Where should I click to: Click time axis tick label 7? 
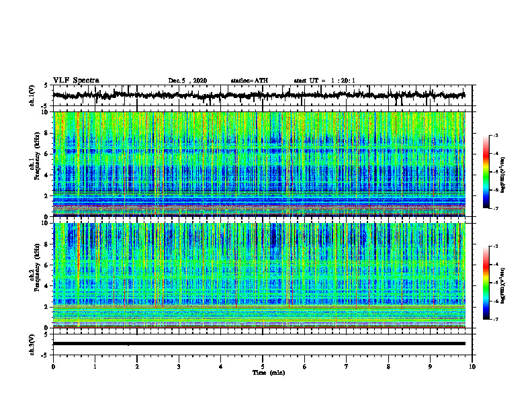click(x=347, y=367)
